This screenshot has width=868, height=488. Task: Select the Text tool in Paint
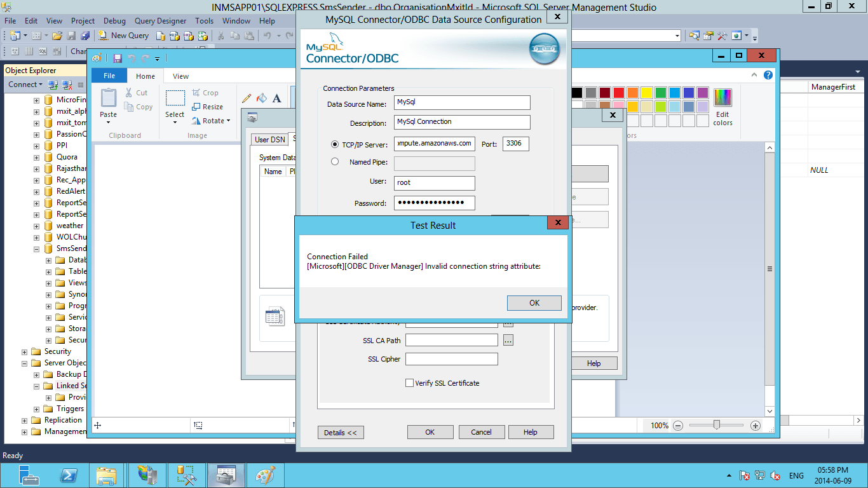click(276, 98)
